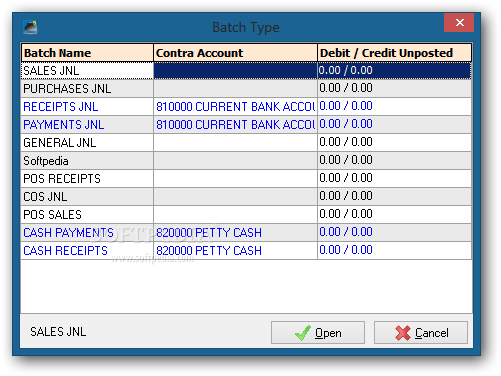Click unposted amount for COS JNL

pyautogui.click(x=395, y=197)
